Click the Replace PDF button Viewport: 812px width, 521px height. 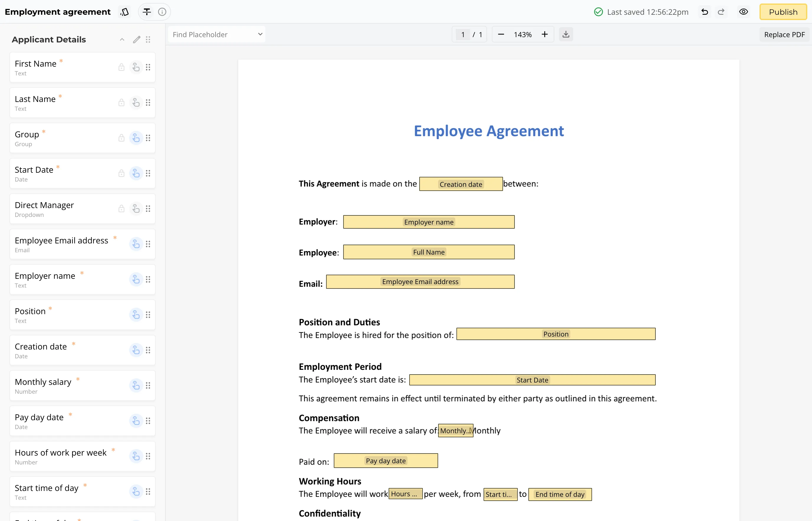(x=784, y=34)
